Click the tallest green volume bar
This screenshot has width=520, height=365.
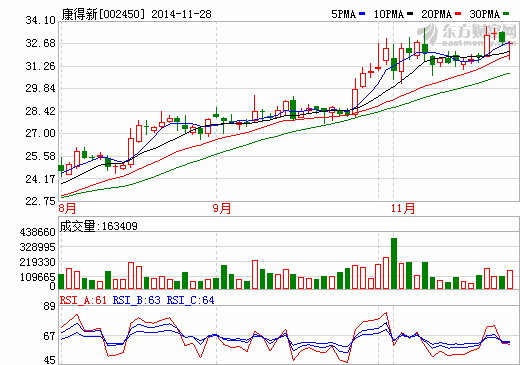click(x=394, y=263)
